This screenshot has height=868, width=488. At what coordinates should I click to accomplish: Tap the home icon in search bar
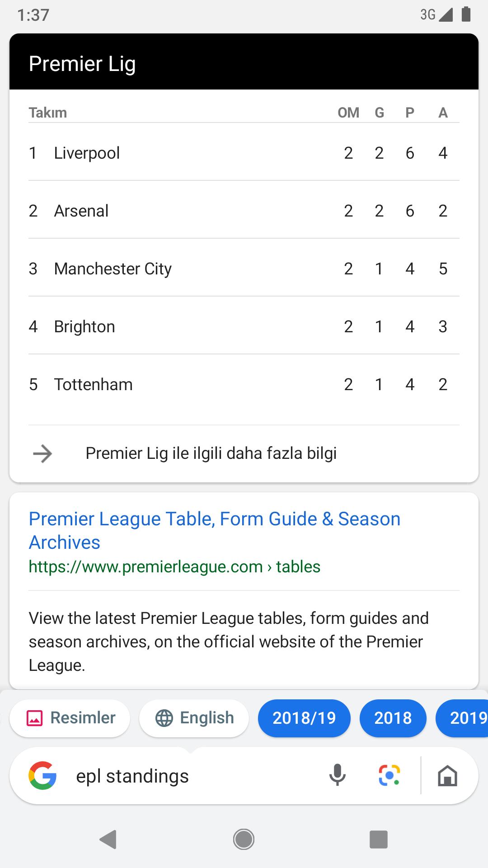[447, 776]
